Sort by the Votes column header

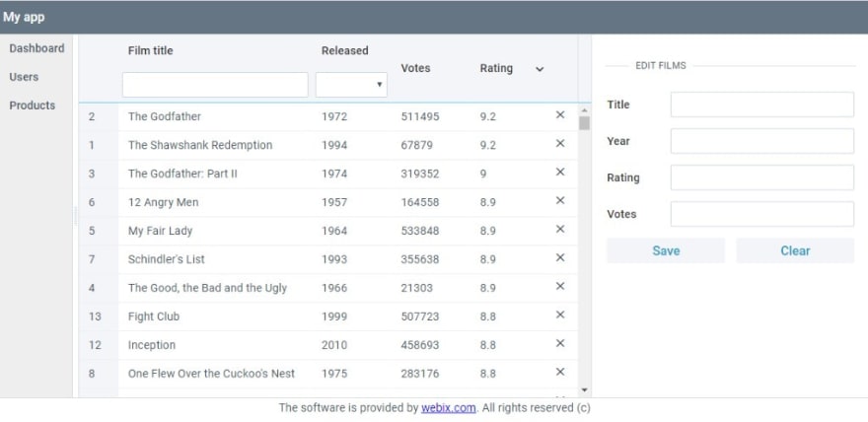[415, 69]
